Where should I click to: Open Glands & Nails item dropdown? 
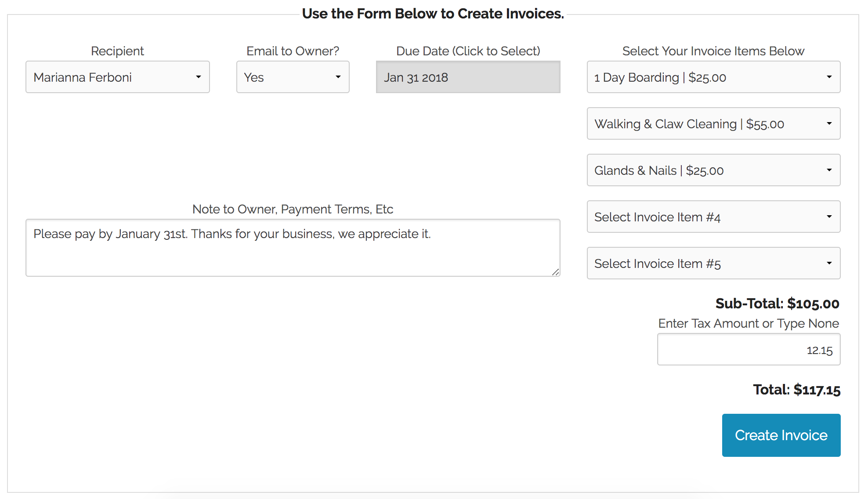[x=703, y=170]
